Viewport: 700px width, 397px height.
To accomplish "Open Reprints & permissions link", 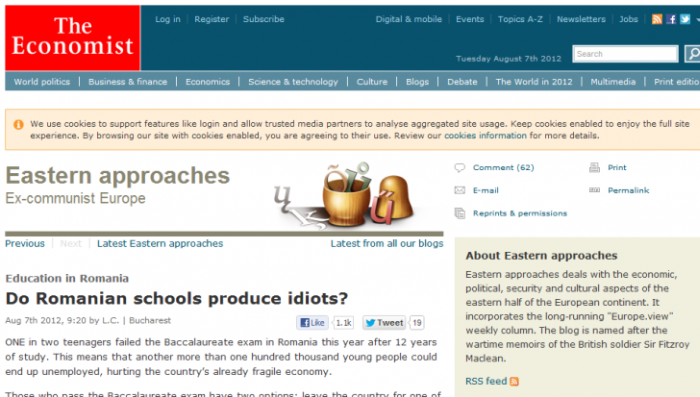I will (x=520, y=213).
